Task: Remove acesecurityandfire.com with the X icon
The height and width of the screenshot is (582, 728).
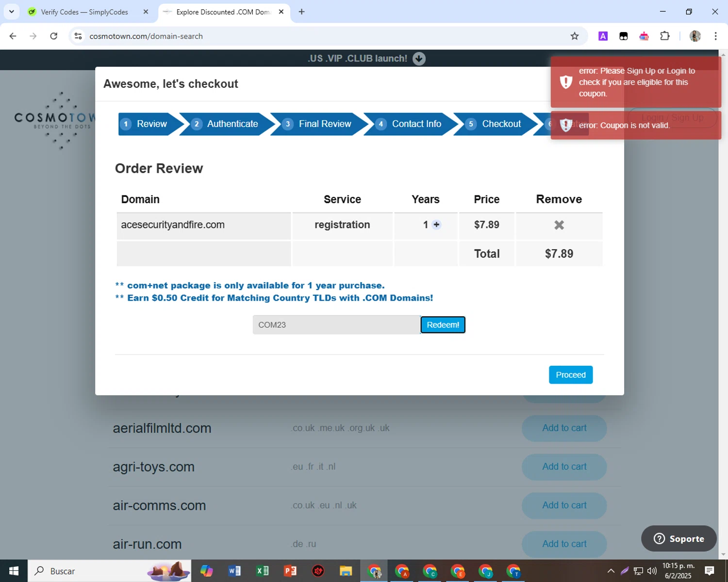Action: click(x=559, y=225)
